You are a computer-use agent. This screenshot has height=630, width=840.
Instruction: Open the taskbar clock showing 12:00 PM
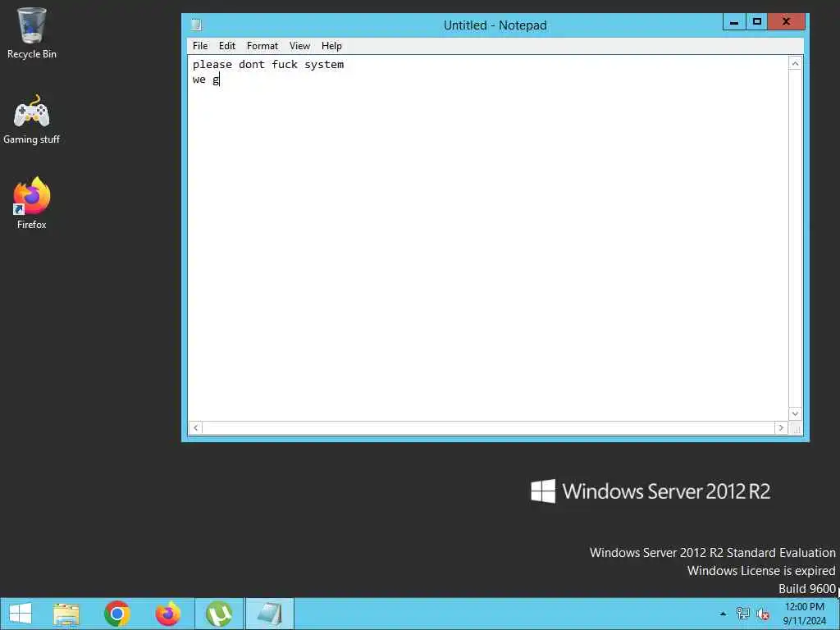click(805, 614)
